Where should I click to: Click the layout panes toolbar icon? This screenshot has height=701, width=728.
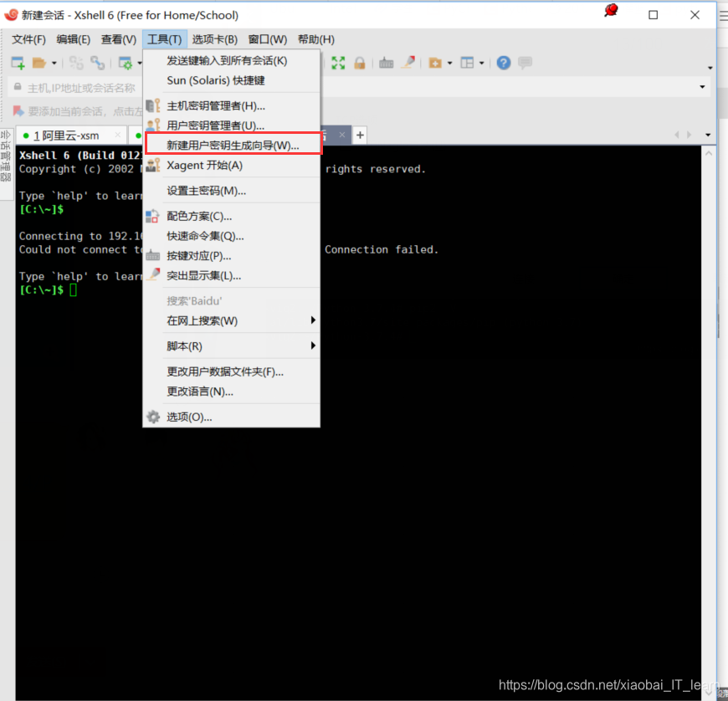point(467,63)
